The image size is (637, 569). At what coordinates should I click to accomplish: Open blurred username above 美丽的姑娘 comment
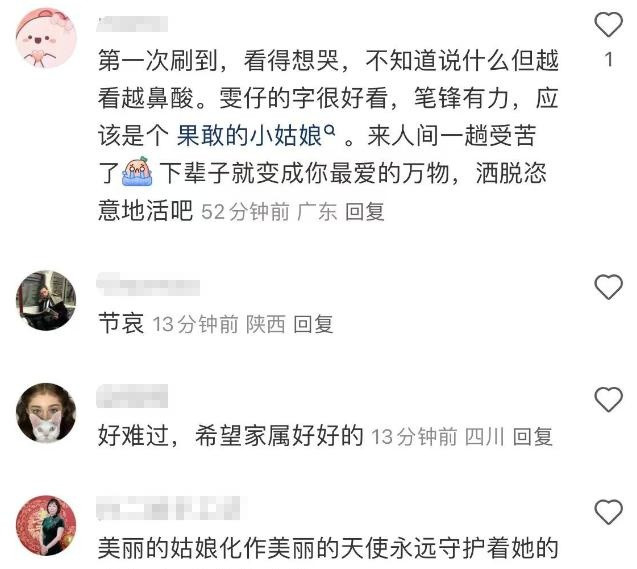[168, 508]
